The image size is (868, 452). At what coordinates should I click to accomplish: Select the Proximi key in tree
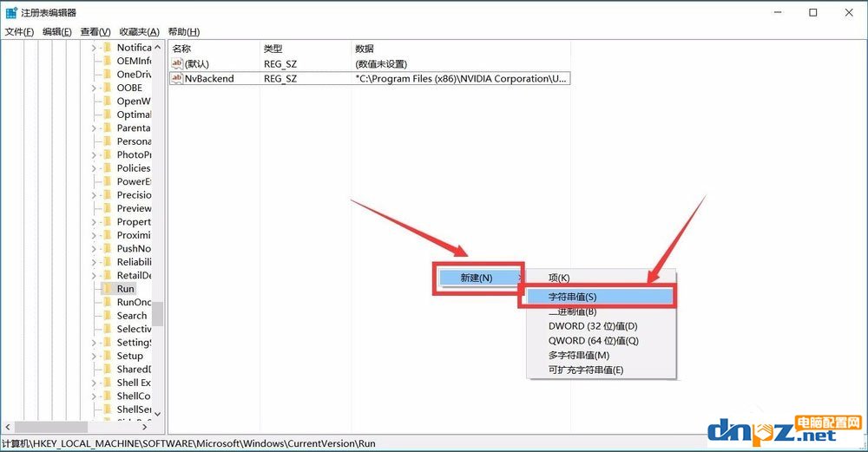pos(134,235)
